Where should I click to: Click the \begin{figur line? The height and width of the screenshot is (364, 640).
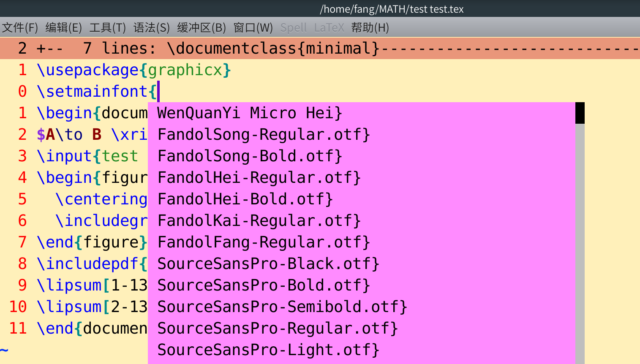tap(92, 178)
